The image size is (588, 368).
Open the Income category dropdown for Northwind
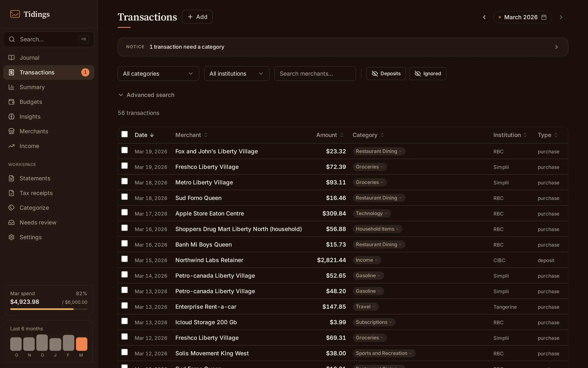[367, 260]
